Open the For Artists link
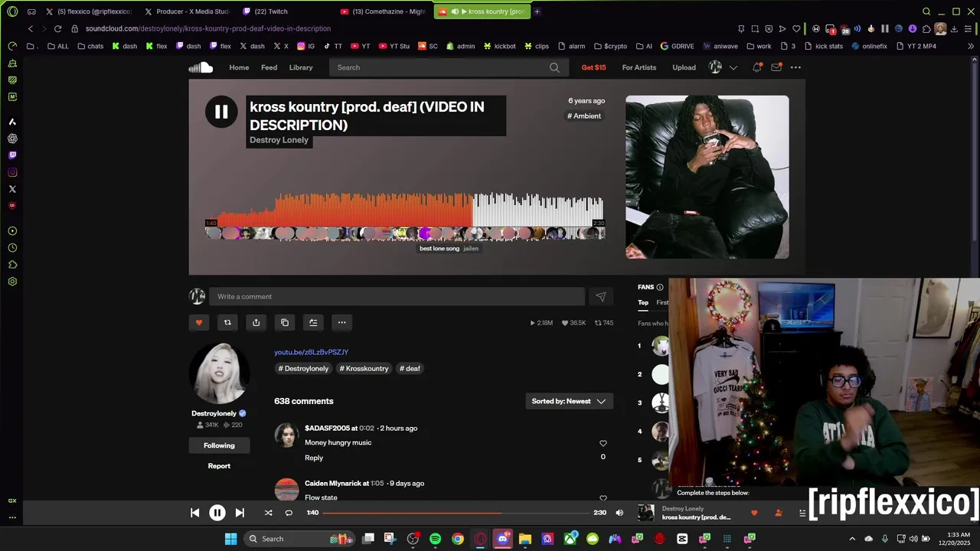Screen dimensions: 980x551 639,67
